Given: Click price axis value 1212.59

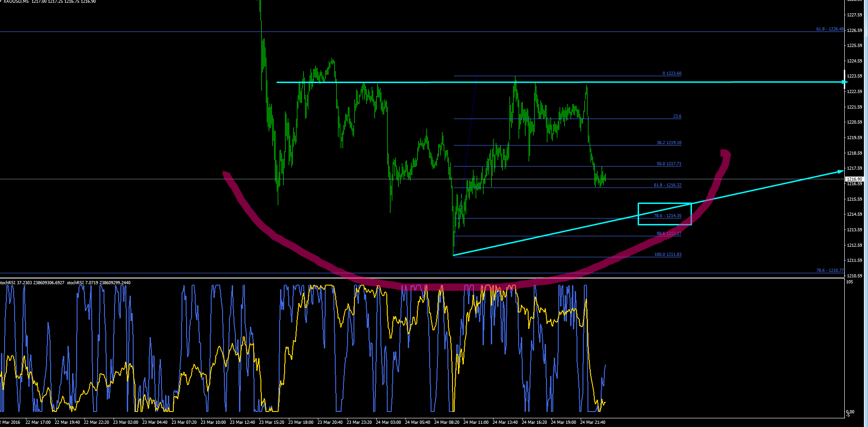Looking at the screenshot, I should 854,245.
